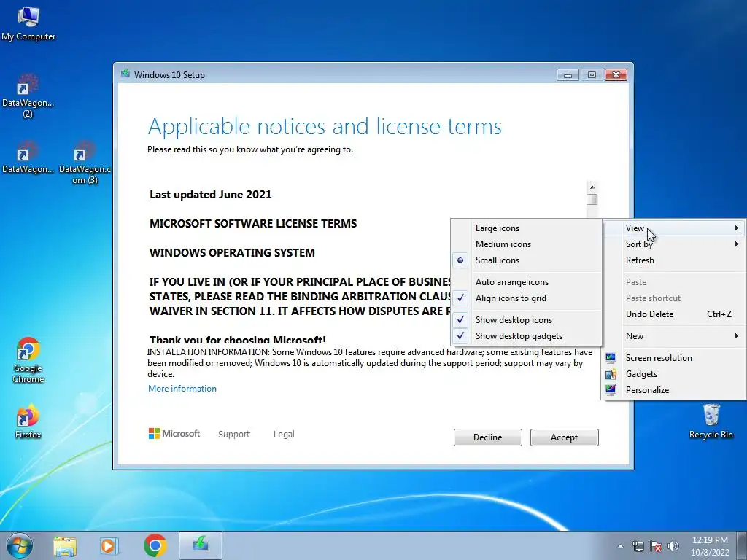Open the Support link
747x560 pixels.
pyautogui.click(x=234, y=435)
